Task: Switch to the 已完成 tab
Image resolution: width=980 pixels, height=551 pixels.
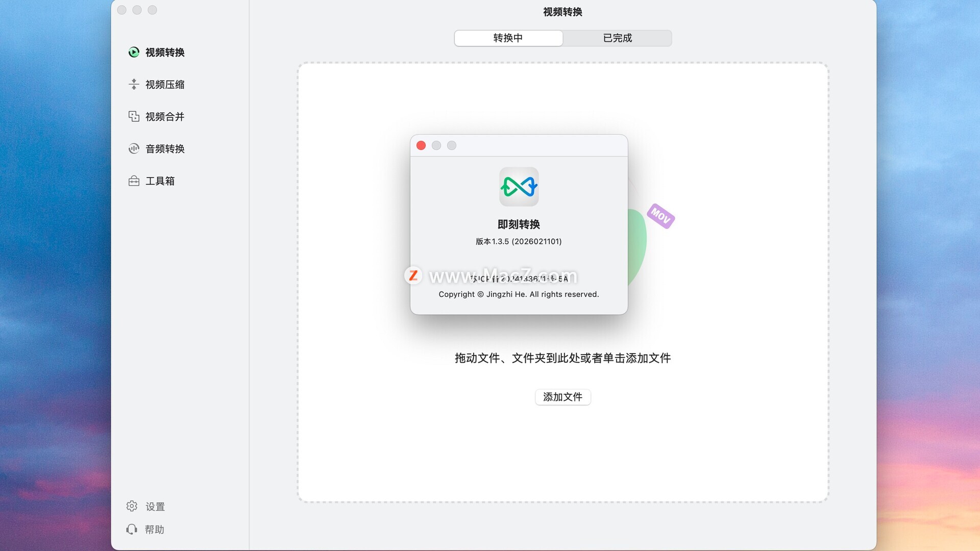Action: pyautogui.click(x=617, y=38)
